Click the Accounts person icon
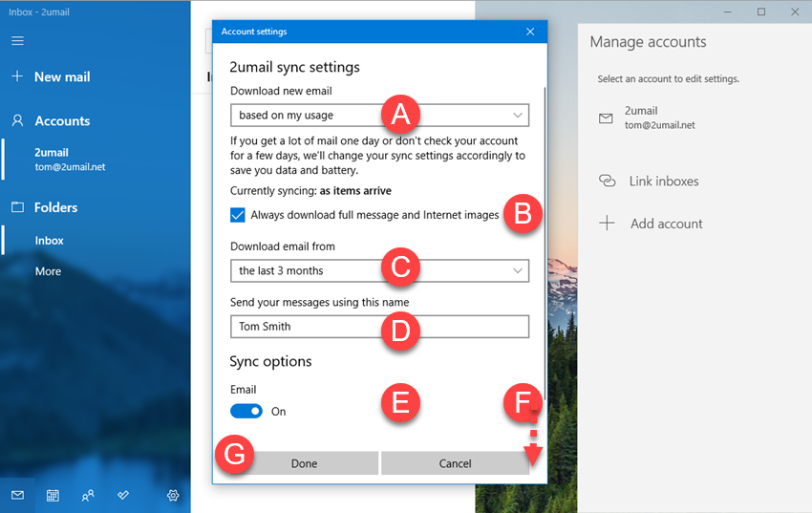Screen dimensions: 812x513 [17, 120]
